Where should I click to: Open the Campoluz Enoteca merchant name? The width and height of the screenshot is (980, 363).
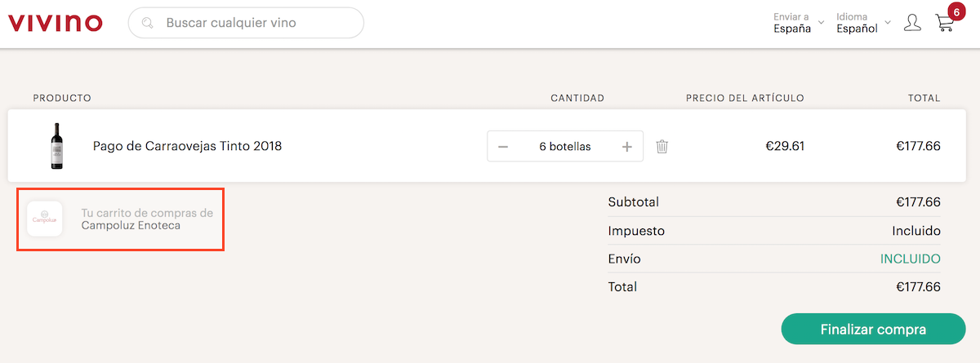tap(131, 225)
